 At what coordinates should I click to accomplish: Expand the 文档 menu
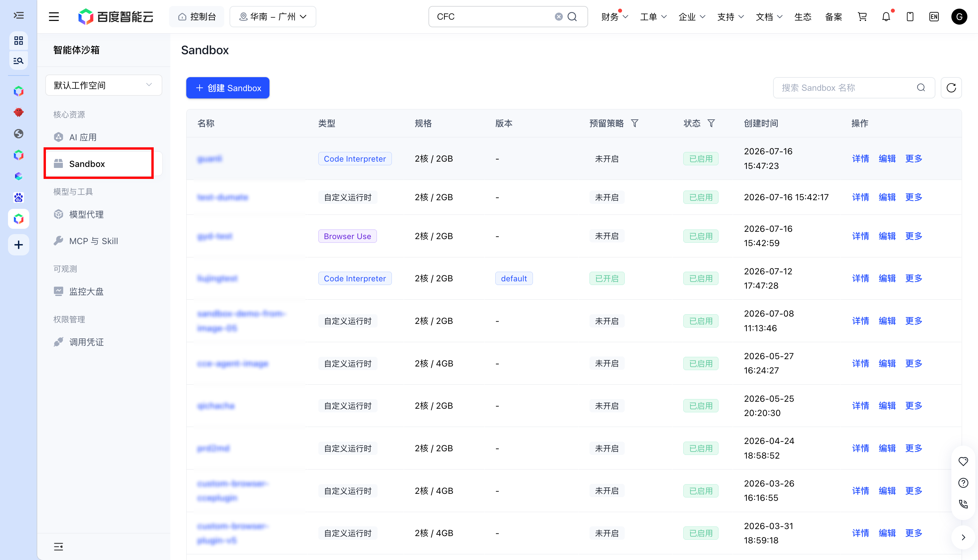pos(769,17)
